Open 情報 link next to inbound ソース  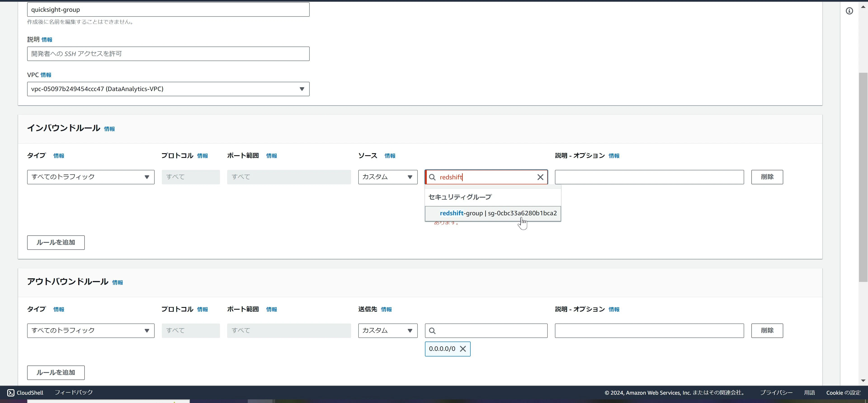[x=390, y=156]
